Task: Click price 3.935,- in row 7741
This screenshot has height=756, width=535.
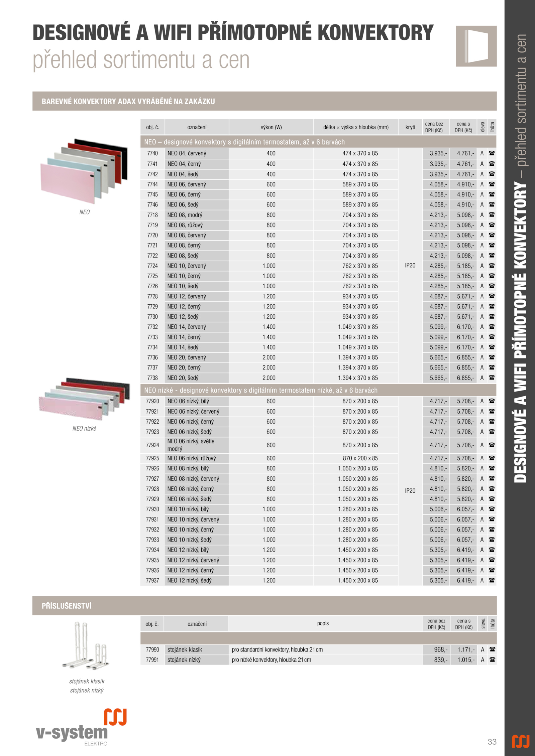Action: [438, 164]
